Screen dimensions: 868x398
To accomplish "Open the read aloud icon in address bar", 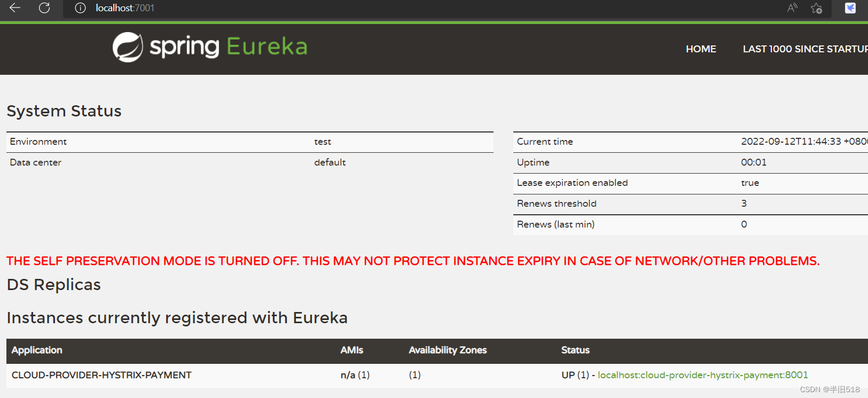I will point(792,7).
